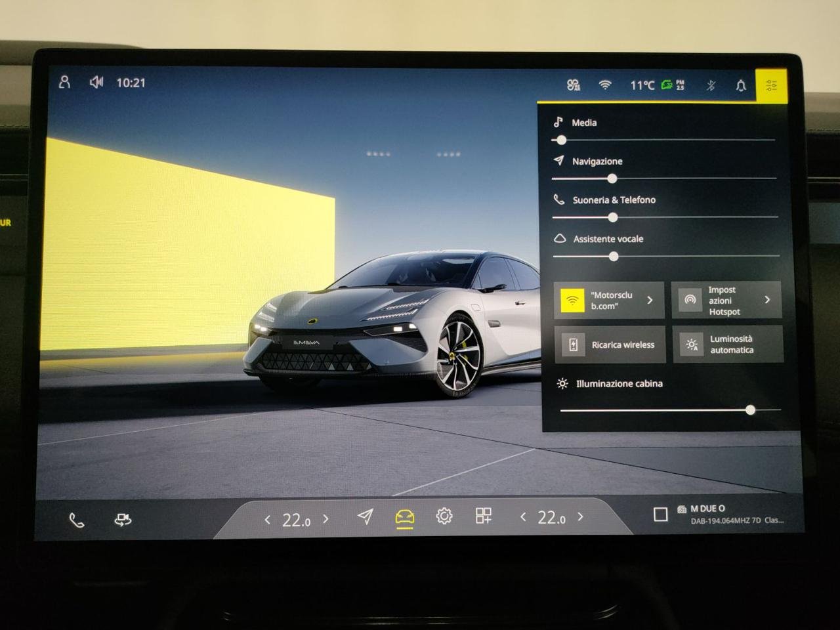840x630 pixels.
Task: Tap the camera switch icon in bottom bar
Action: pyautogui.click(x=123, y=520)
